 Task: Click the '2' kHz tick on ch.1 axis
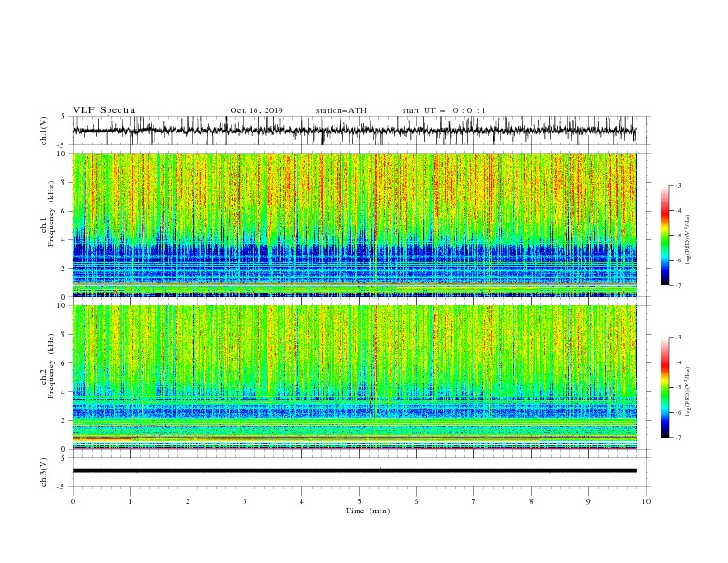[64, 269]
